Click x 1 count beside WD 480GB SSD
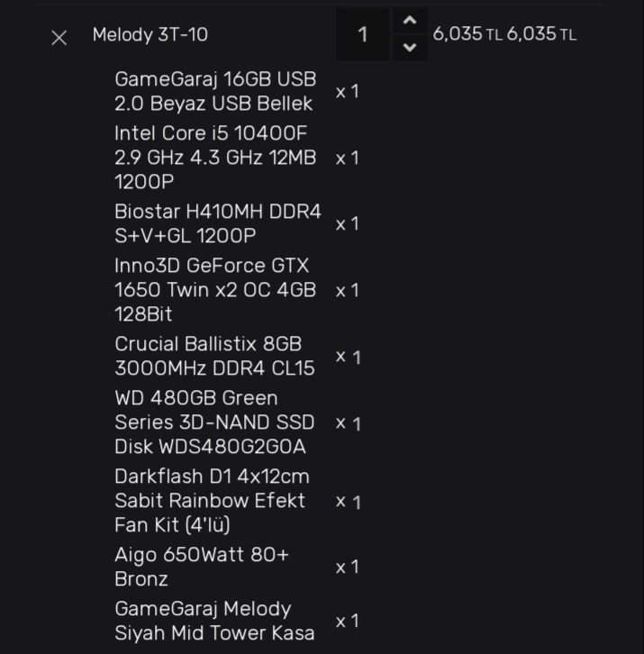 pos(348,422)
